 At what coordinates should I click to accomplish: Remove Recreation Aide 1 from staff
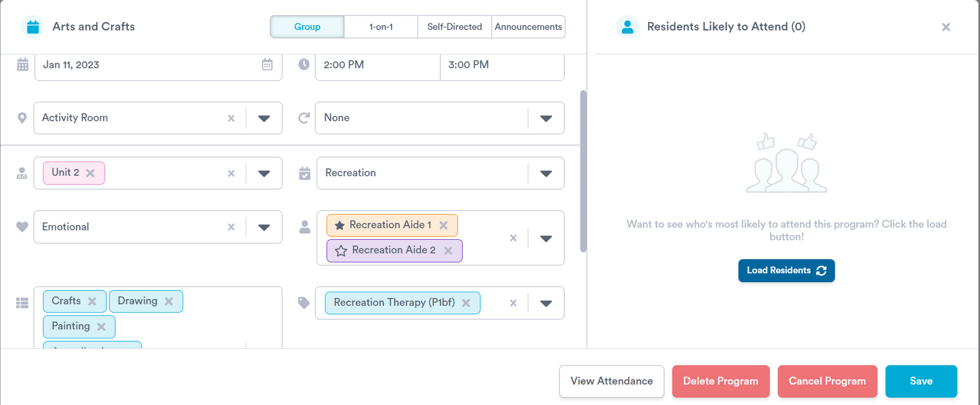pos(443,225)
